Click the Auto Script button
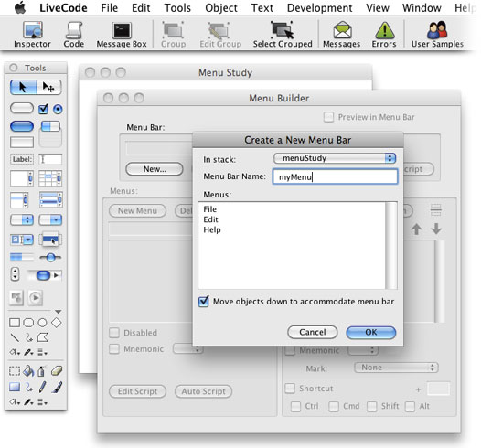481x448 pixels. (x=203, y=391)
